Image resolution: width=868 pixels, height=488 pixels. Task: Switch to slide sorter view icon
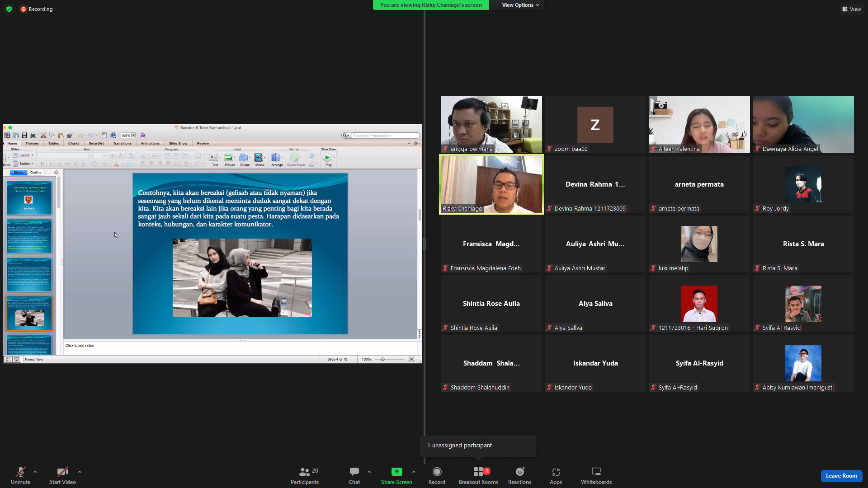point(8,360)
